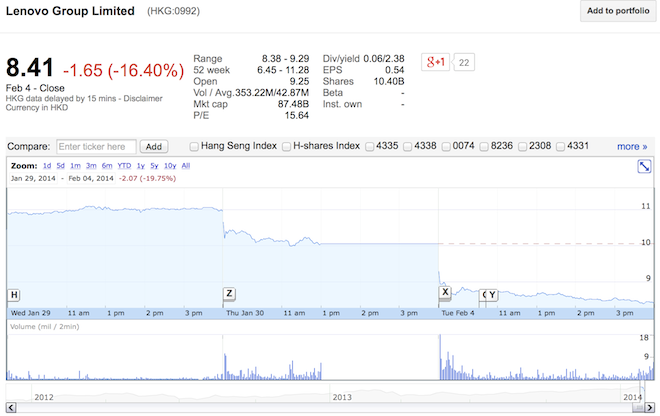Set chart zoom to 5y
660x416 pixels.
click(x=154, y=166)
